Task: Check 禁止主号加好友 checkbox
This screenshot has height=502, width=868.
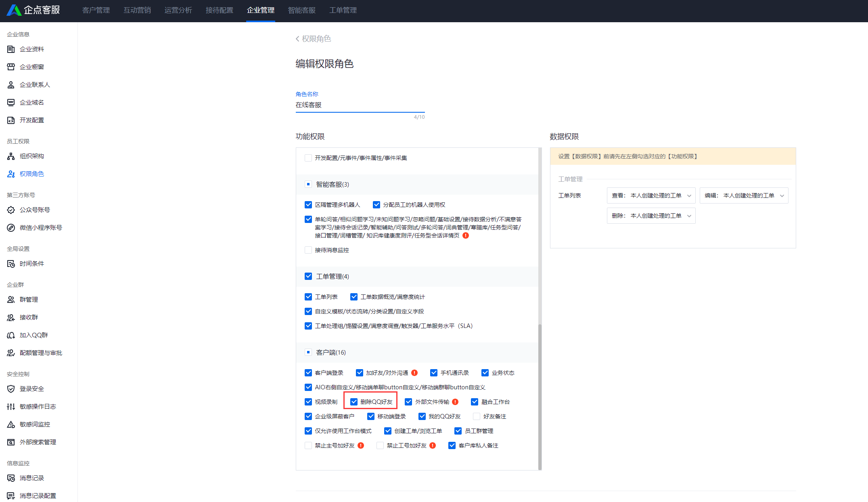Action: [308, 445]
